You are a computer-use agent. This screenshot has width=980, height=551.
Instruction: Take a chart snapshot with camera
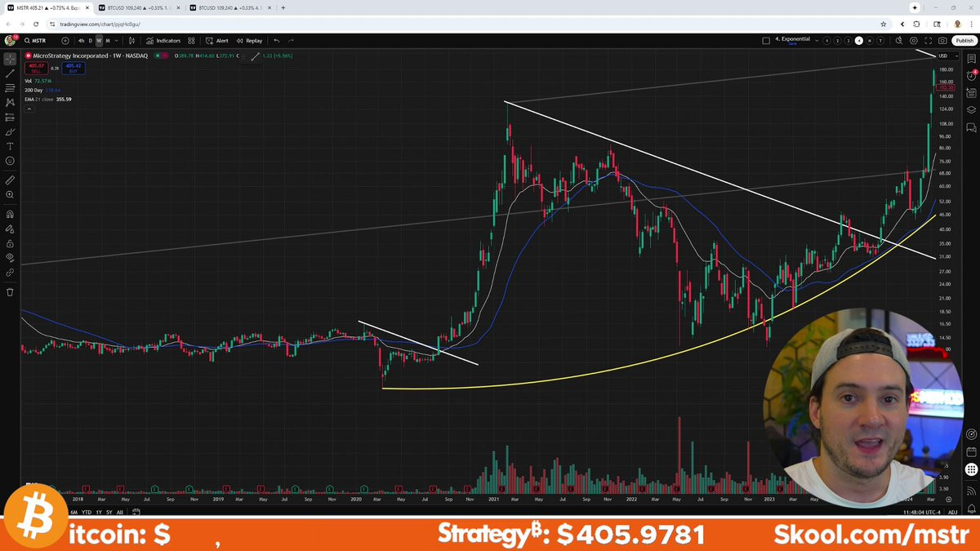point(943,40)
